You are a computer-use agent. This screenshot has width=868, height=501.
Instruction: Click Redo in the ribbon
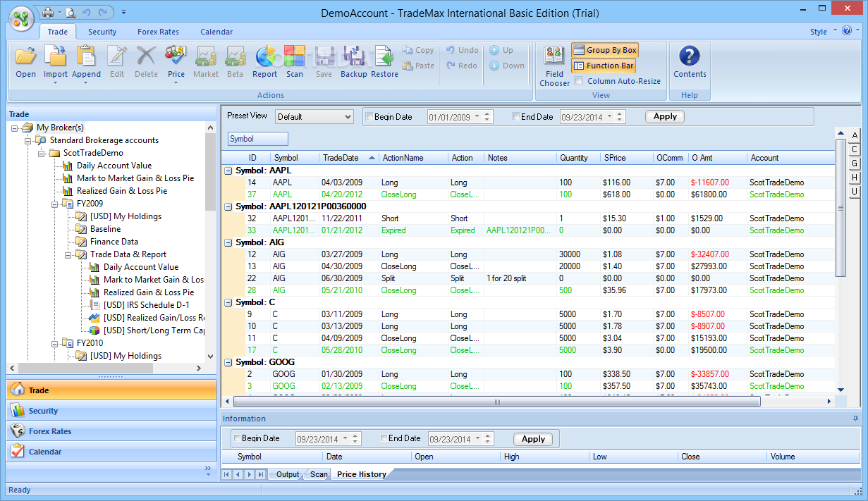pos(462,66)
